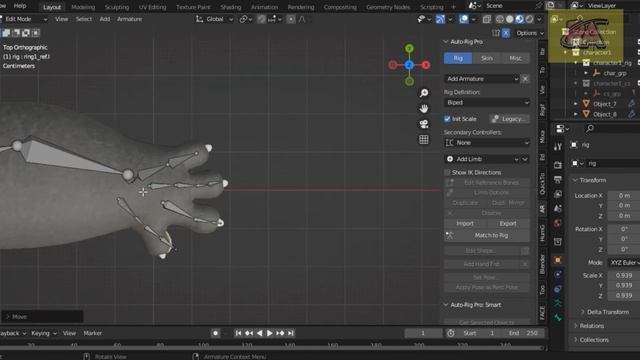Switch perspective/orthographic with the grid icon
The image size is (640, 360).
tap(424, 140)
